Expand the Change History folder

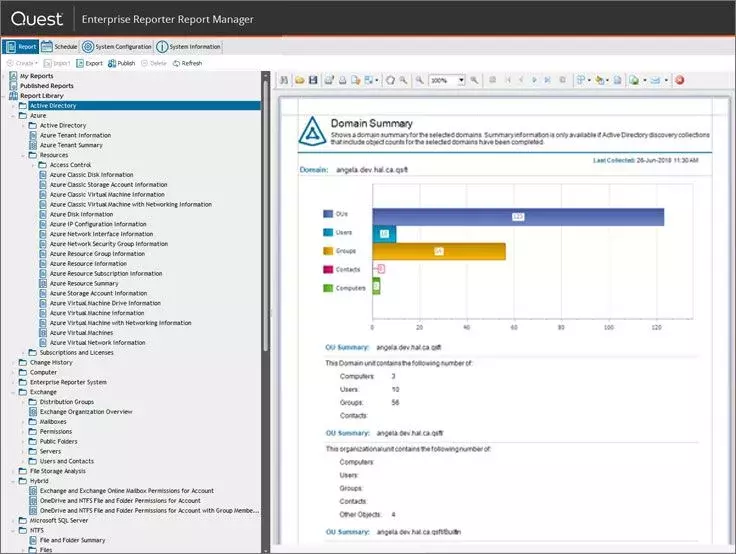(13, 362)
